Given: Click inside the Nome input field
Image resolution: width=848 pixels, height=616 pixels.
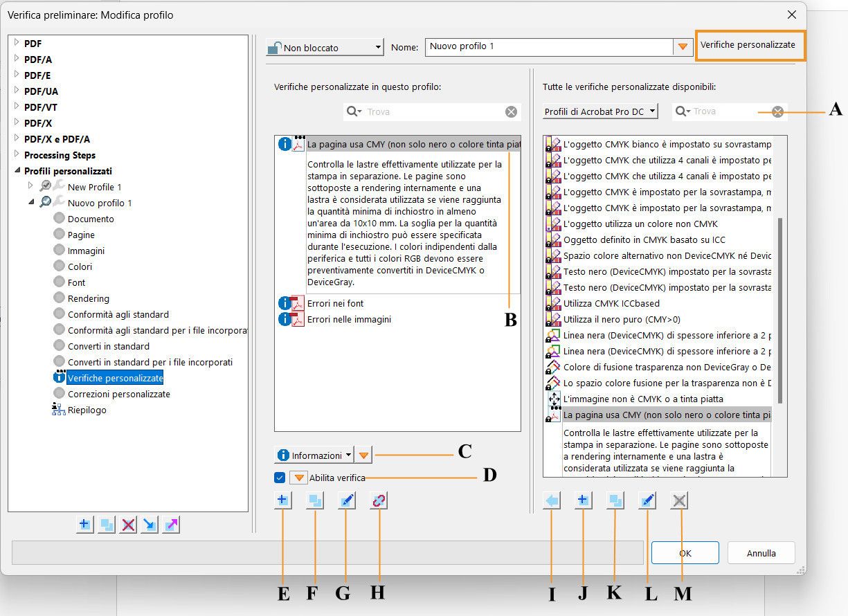Looking at the screenshot, I should point(547,47).
